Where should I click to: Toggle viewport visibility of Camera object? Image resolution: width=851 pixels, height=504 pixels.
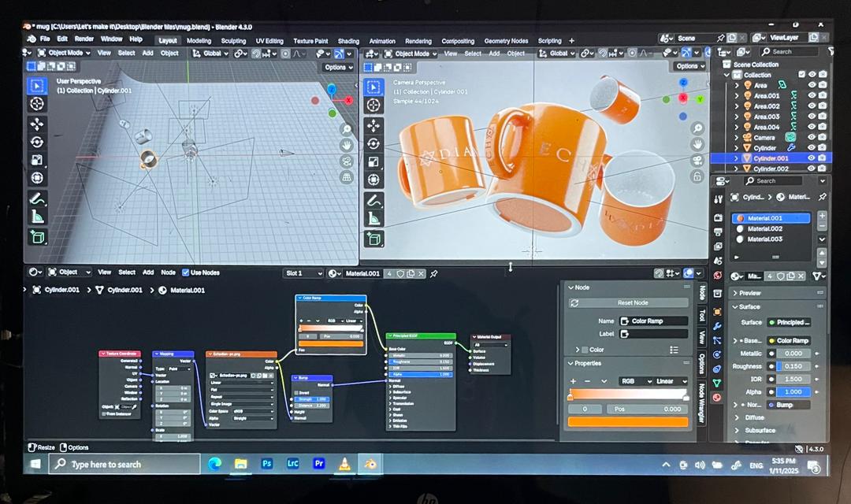click(812, 137)
